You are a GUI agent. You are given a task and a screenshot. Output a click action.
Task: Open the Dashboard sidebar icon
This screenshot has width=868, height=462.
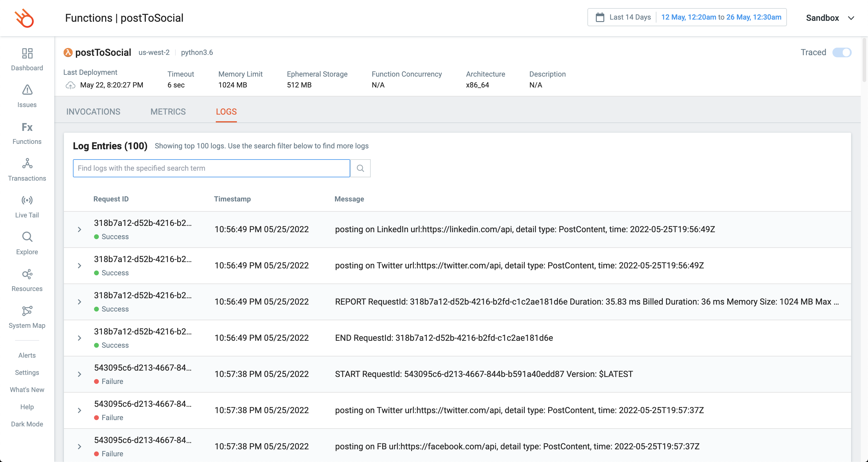pos(27,54)
